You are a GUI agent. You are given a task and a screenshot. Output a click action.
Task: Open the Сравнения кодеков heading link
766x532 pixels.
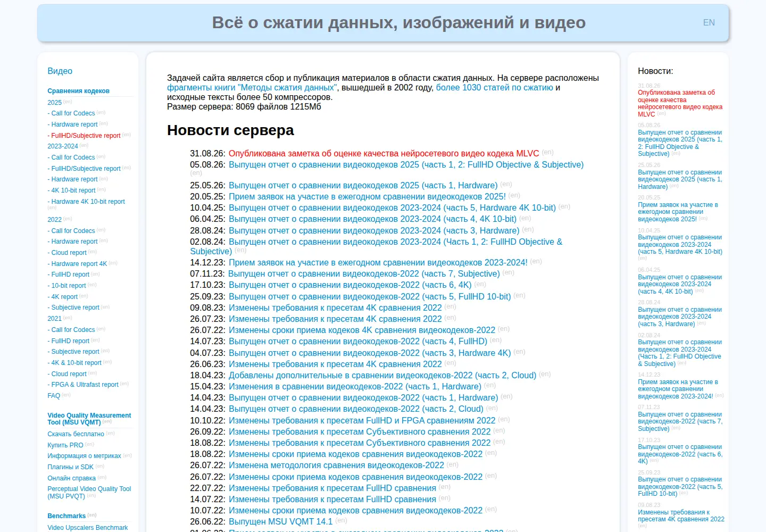(78, 91)
